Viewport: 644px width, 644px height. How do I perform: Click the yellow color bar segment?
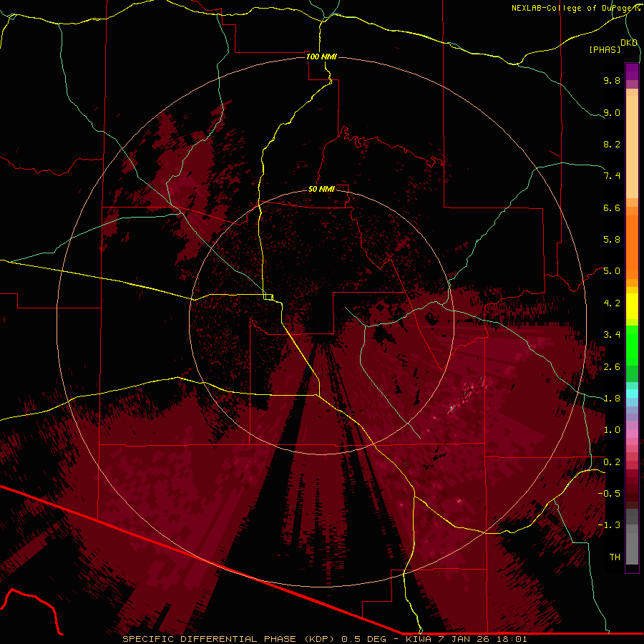tap(632, 306)
